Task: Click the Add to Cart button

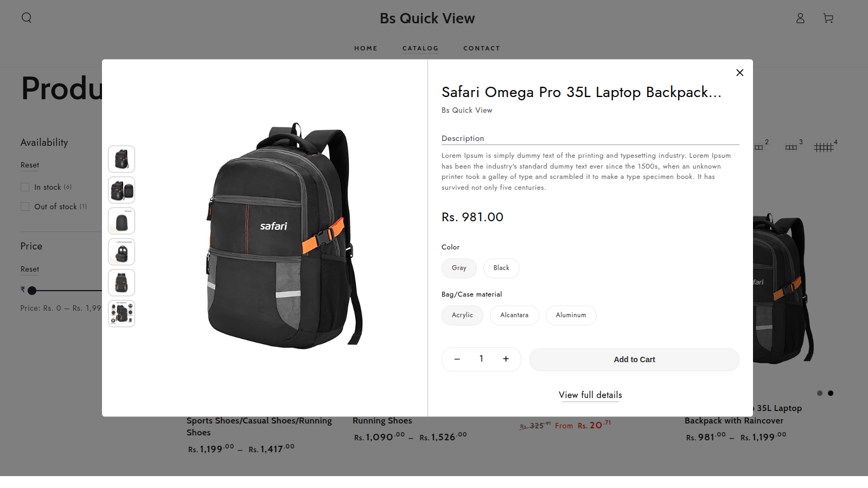Action: pos(634,359)
